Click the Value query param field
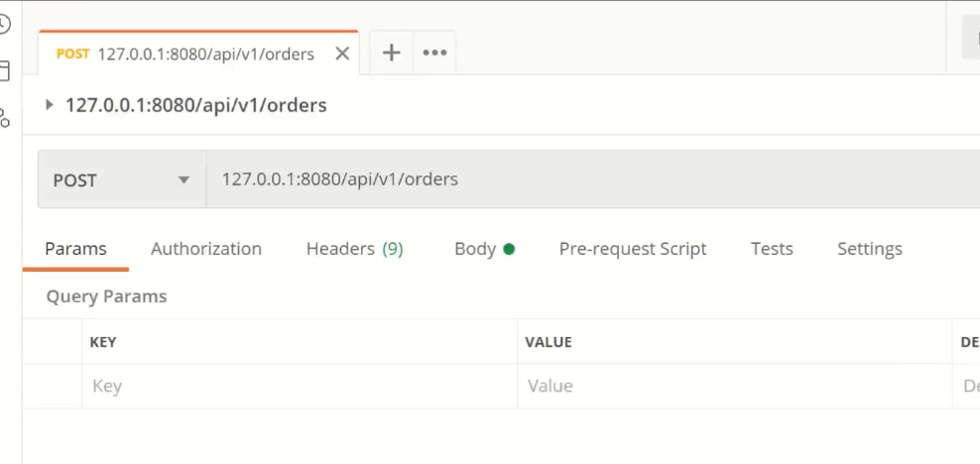This screenshot has width=980, height=464. click(734, 386)
